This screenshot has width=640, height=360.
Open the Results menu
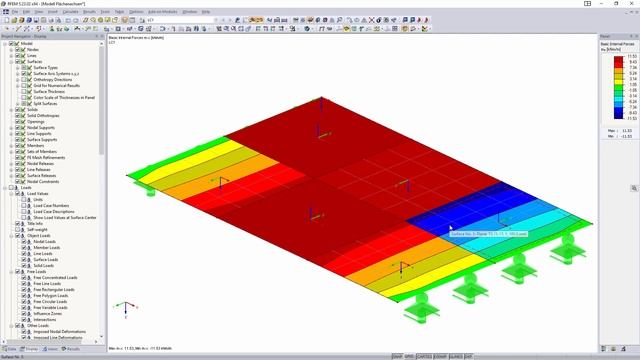[x=89, y=12]
